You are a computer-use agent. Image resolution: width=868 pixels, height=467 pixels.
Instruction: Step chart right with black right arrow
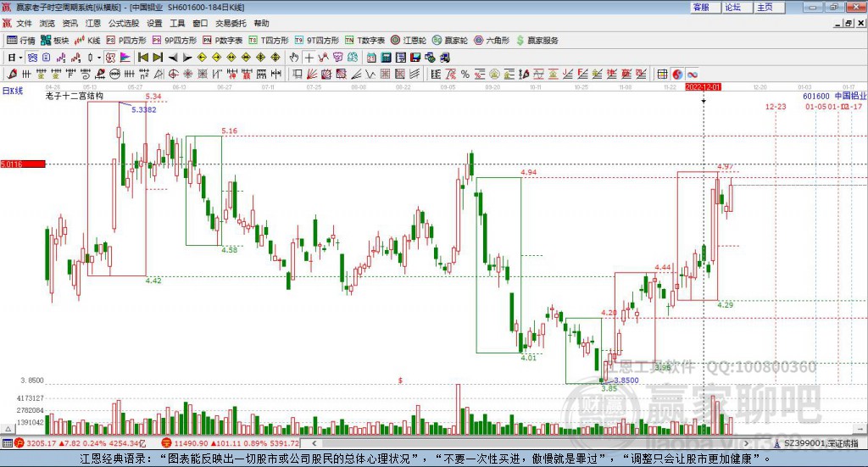[187, 58]
